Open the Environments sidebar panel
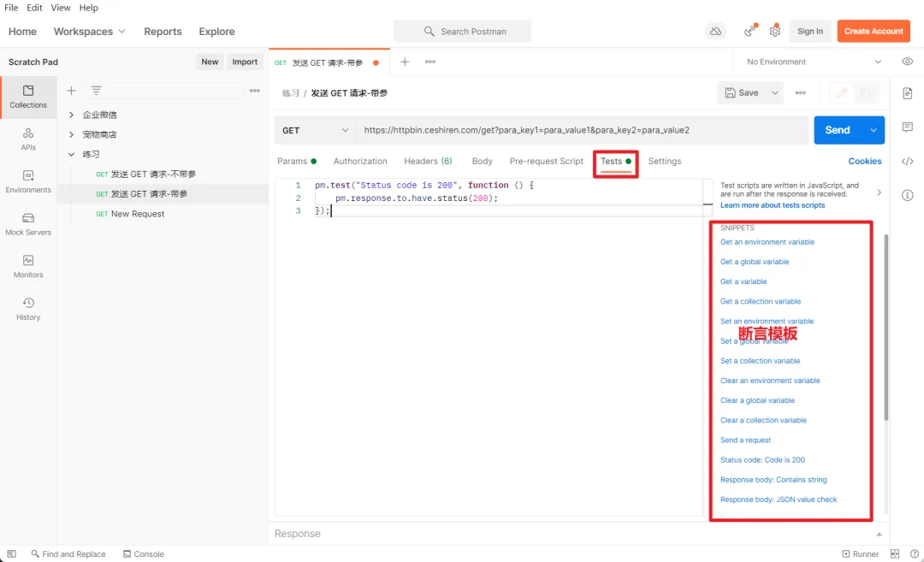 click(28, 180)
